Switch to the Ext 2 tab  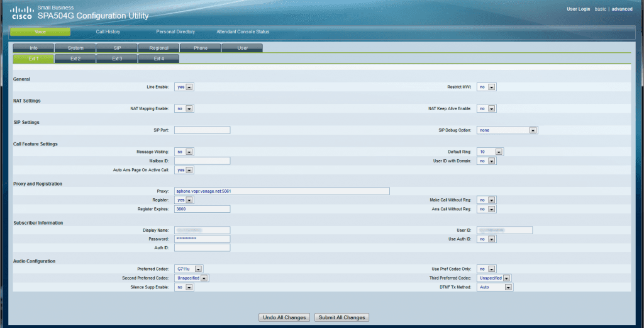75,59
